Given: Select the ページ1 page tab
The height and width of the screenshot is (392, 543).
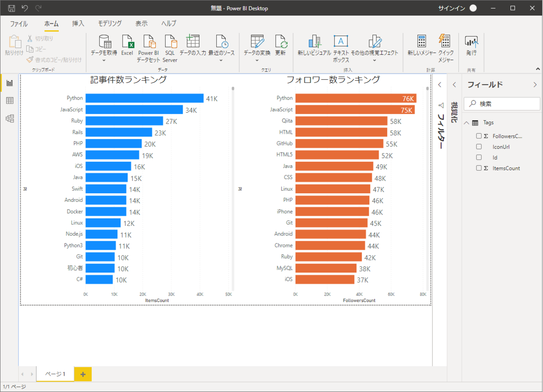Looking at the screenshot, I should (x=55, y=374).
